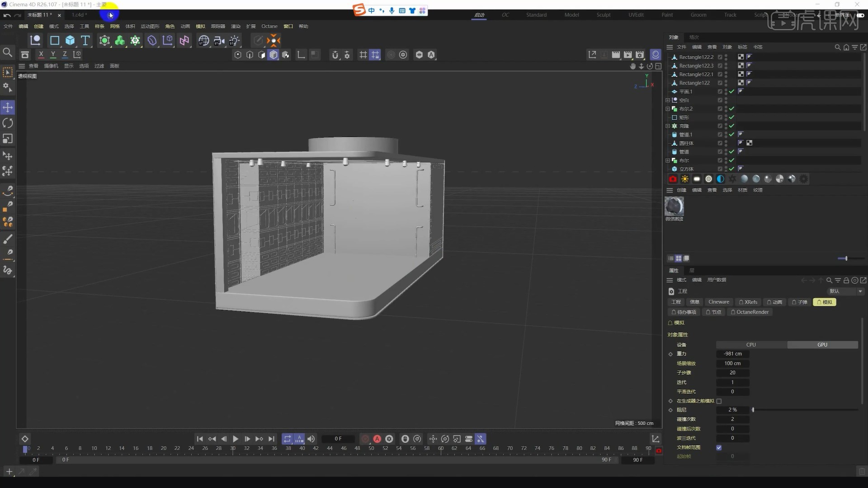Uncheck the 文档帧范围 checkbox

(719, 447)
